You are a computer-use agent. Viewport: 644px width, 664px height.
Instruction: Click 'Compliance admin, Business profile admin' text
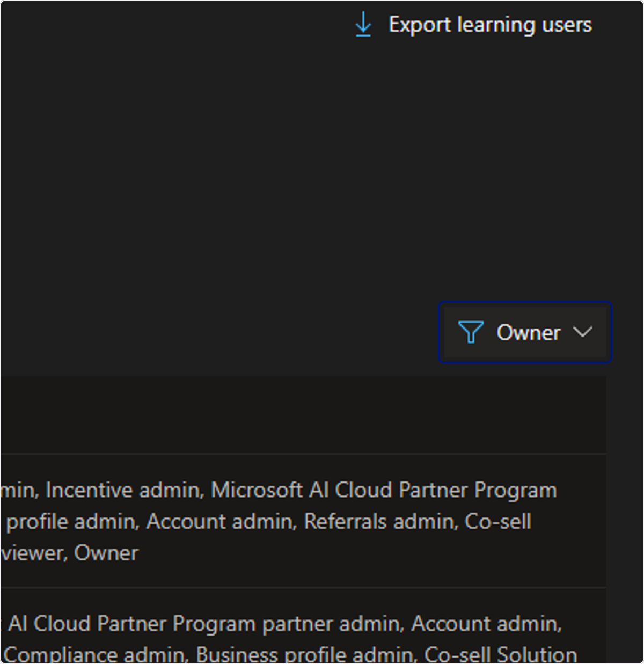tap(209, 654)
